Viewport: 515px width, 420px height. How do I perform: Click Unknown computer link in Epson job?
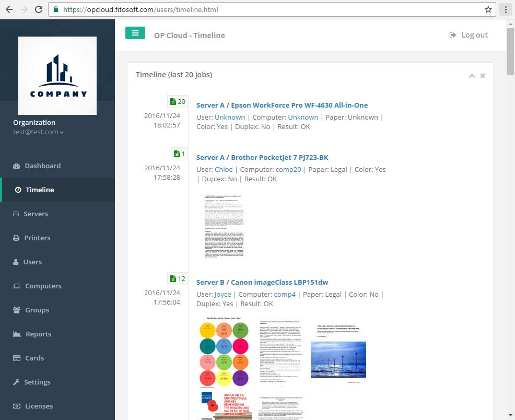click(x=303, y=117)
